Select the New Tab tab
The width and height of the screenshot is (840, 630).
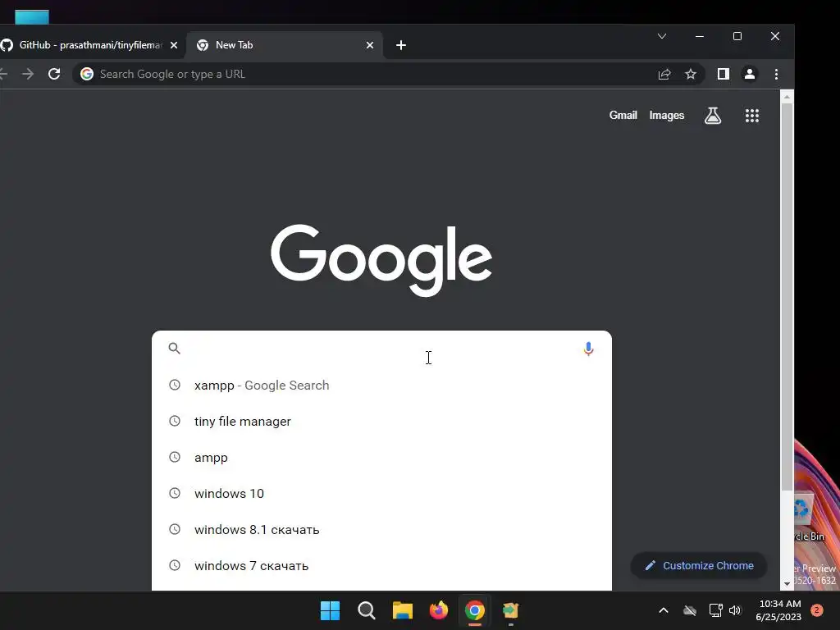284,45
